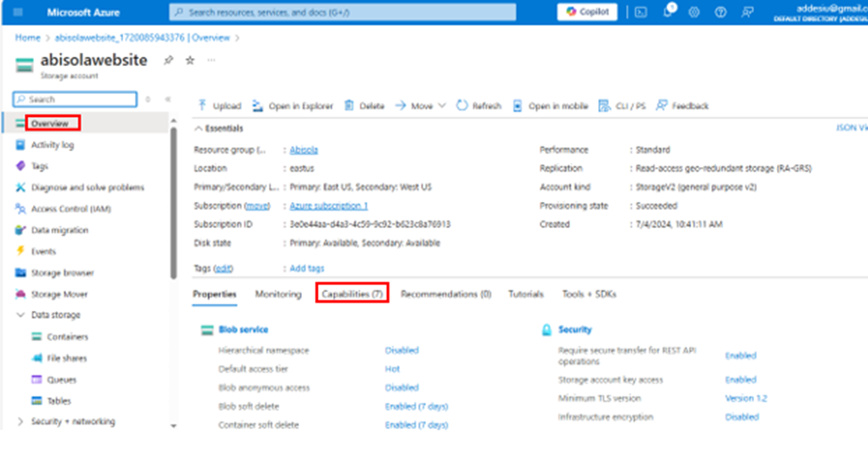Open CLI / PS option
The width and height of the screenshot is (868, 469).
click(x=622, y=105)
